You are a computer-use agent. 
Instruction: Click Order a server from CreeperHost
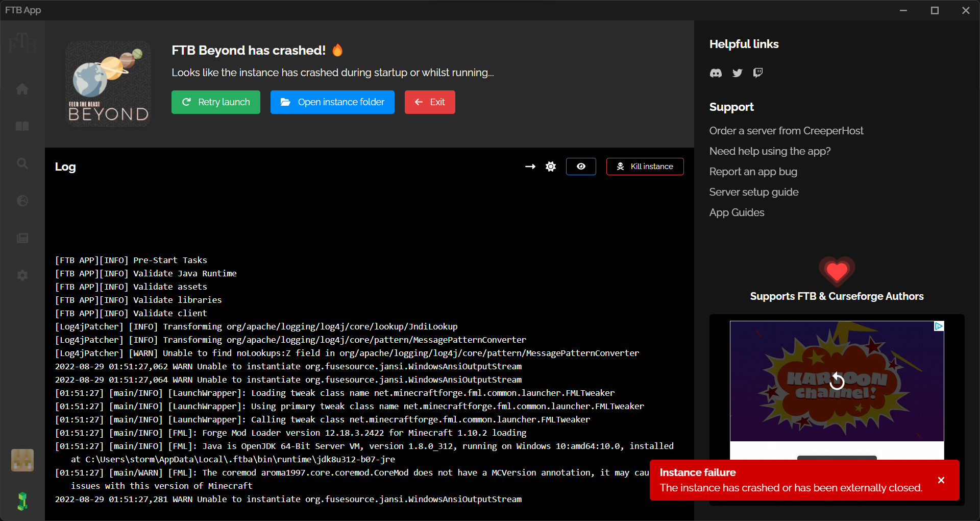(x=786, y=131)
